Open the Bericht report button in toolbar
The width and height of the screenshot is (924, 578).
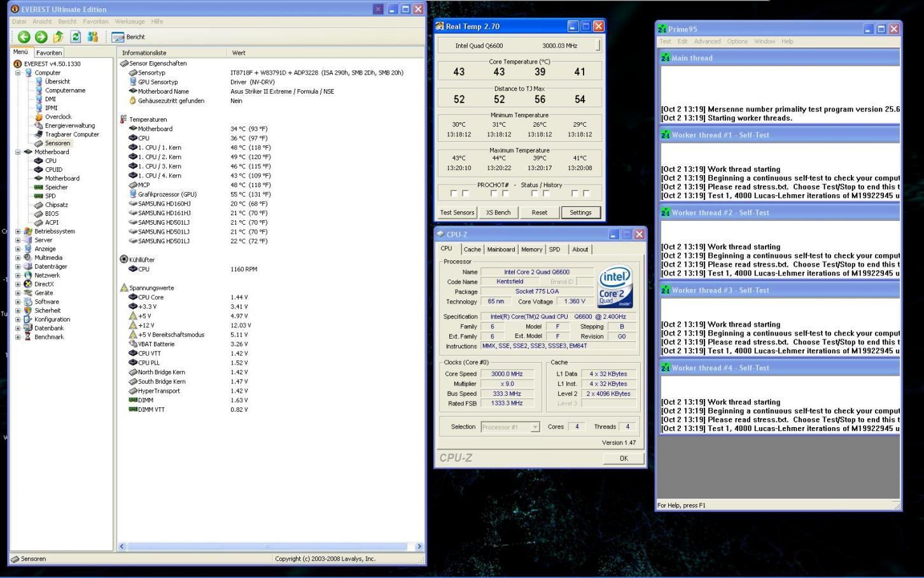pyautogui.click(x=129, y=37)
